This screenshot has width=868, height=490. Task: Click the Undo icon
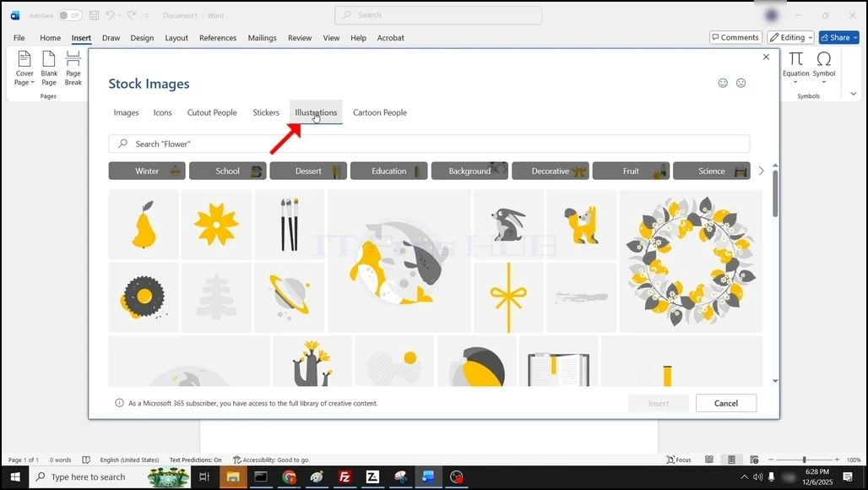[x=110, y=15]
